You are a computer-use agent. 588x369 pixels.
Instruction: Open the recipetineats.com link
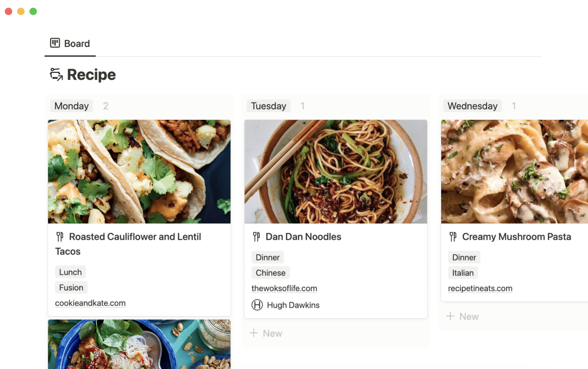(480, 288)
